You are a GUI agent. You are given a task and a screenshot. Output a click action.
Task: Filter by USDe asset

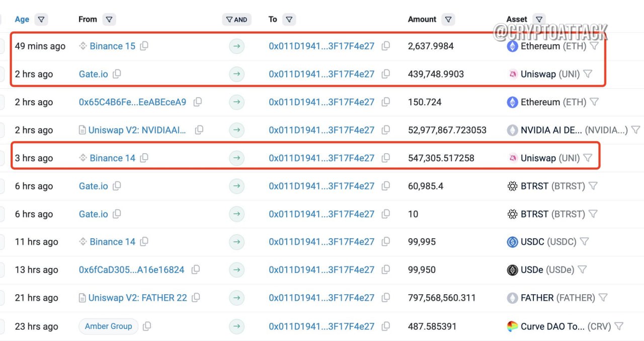coord(582,270)
